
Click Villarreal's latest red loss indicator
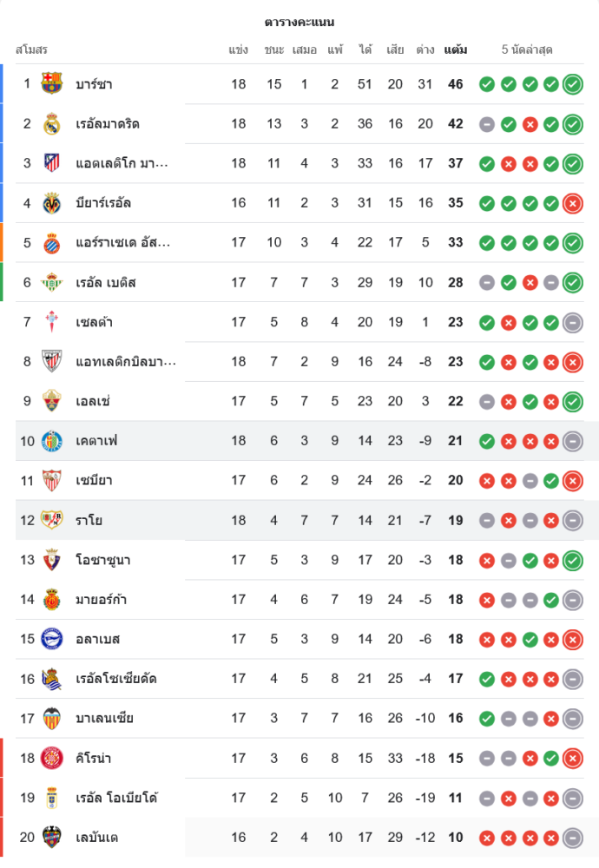572,203
